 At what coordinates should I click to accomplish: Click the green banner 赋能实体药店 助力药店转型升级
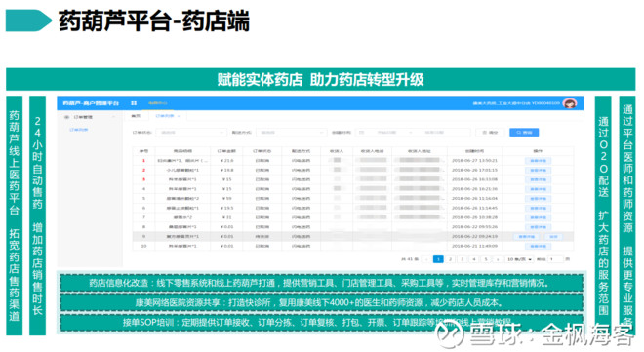320,79
